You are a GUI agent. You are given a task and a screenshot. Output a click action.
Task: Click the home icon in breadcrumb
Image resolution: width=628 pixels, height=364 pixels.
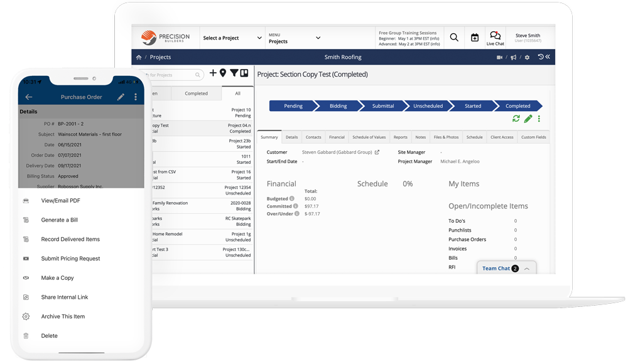pyautogui.click(x=139, y=57)
